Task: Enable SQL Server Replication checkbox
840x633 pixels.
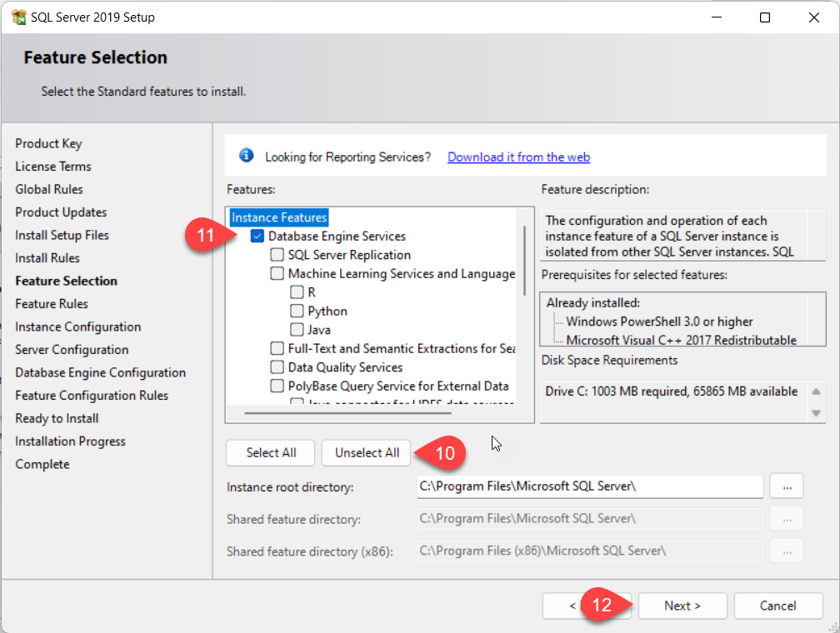Action: tap(277, 255)
